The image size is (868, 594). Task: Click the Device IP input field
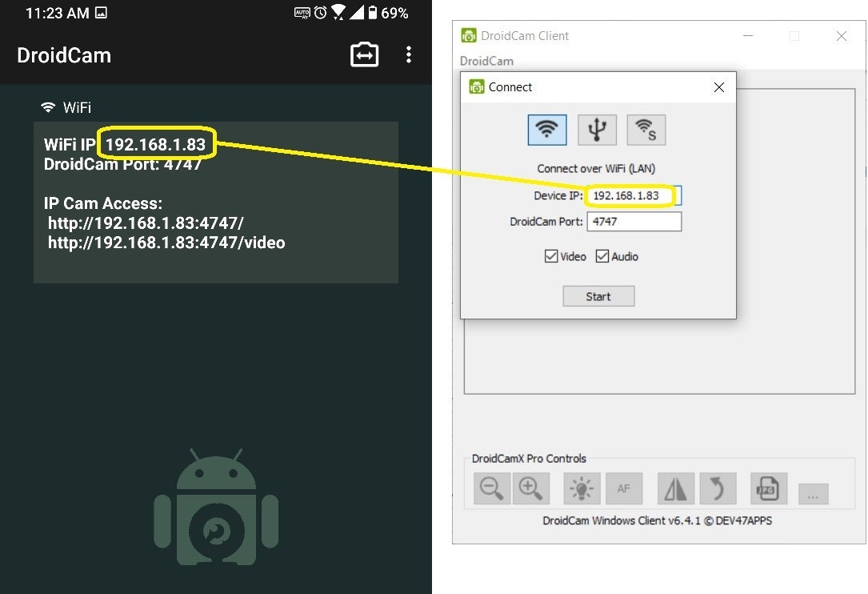pos(634,195)
